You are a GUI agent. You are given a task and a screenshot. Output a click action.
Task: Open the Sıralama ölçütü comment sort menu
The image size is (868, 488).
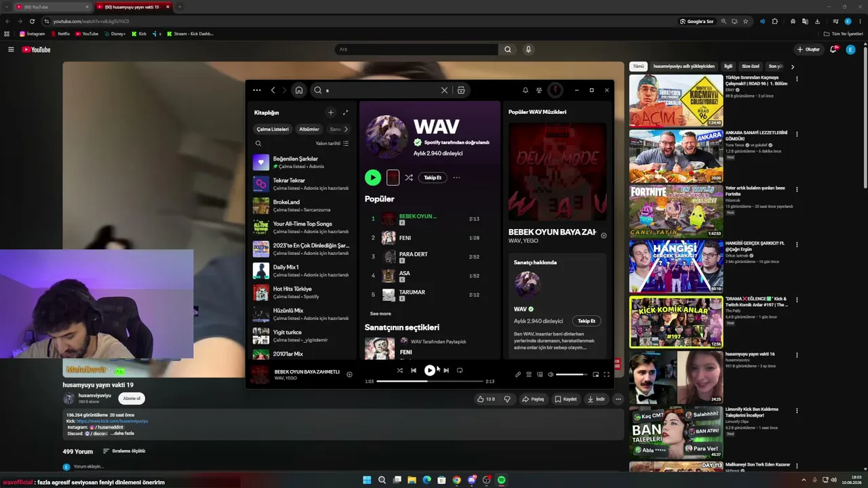tap(124, 451)
